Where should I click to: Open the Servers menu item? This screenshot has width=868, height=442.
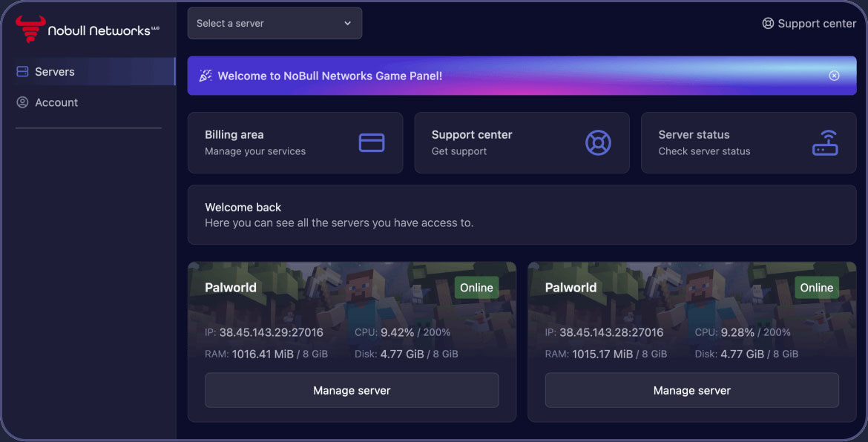(x=55, y=72)
